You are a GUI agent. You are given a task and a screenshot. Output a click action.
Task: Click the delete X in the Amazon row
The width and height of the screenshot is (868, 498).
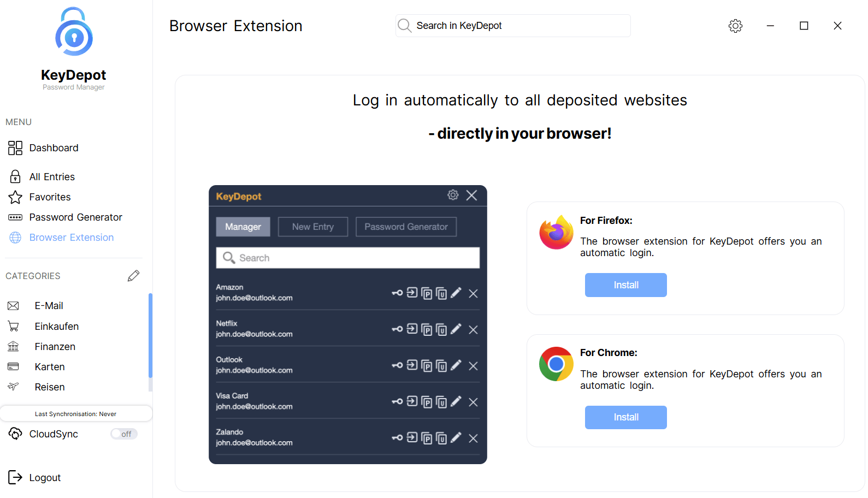[474, 293]
